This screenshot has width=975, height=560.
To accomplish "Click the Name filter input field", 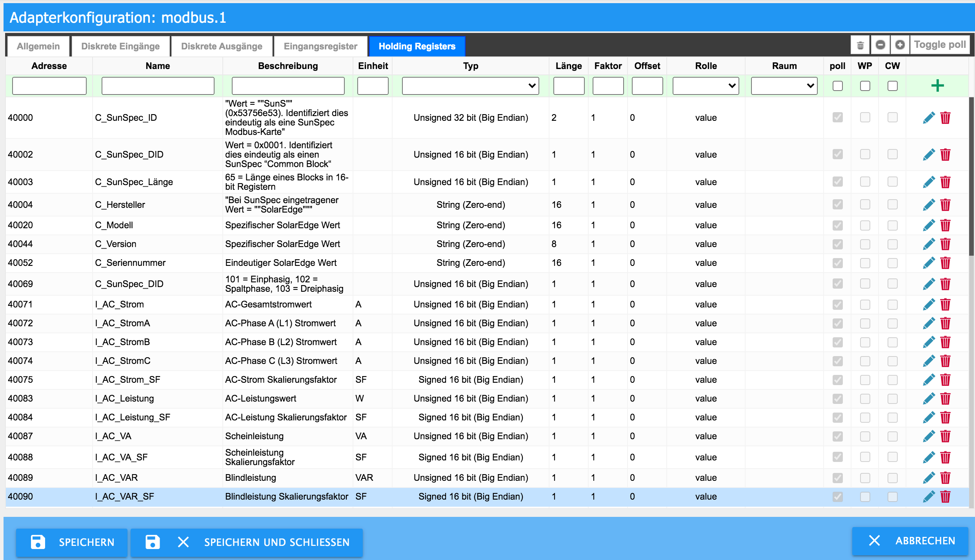I will (158, 86).
